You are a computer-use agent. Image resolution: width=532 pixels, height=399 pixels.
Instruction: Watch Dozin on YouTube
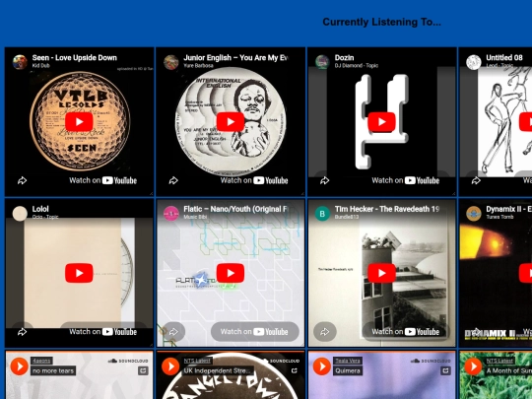click(406, 180)
